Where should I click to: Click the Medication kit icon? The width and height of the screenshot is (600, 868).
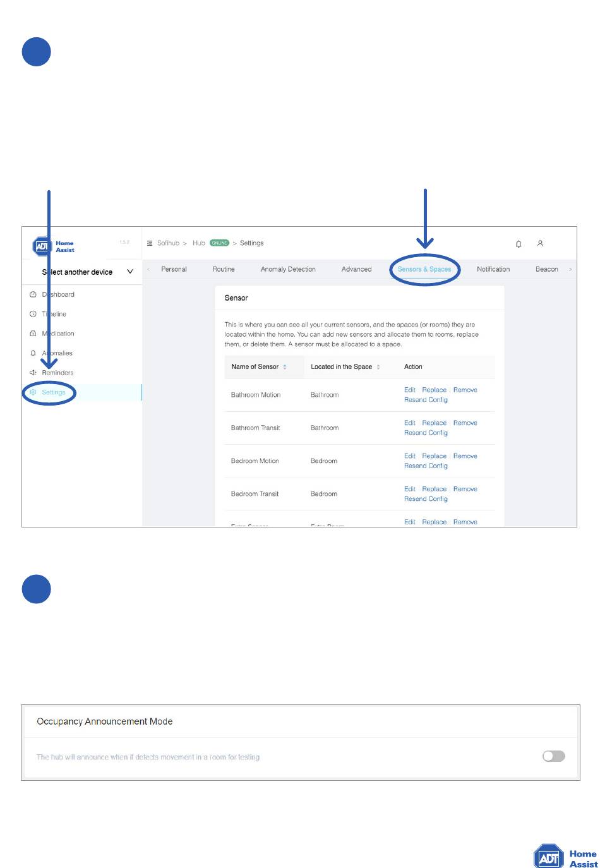pyautogui.click(x=33, y=334)
